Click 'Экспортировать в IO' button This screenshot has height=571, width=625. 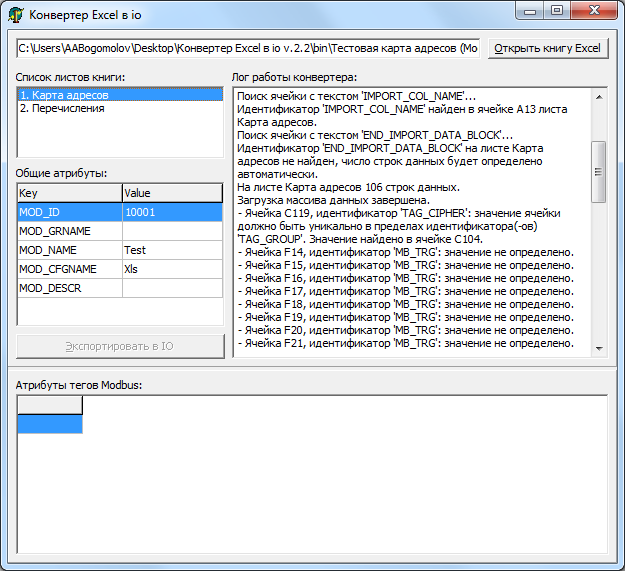pyautogui.click(x=120, y=345)
